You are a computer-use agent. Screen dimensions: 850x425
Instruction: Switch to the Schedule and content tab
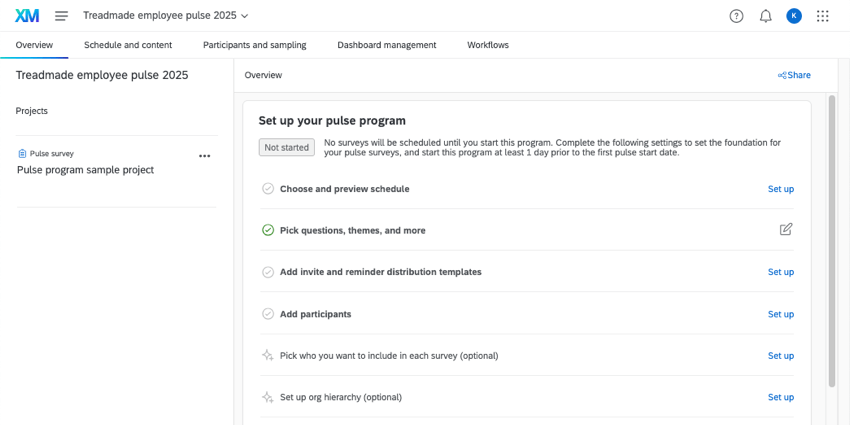click(128, 45)
